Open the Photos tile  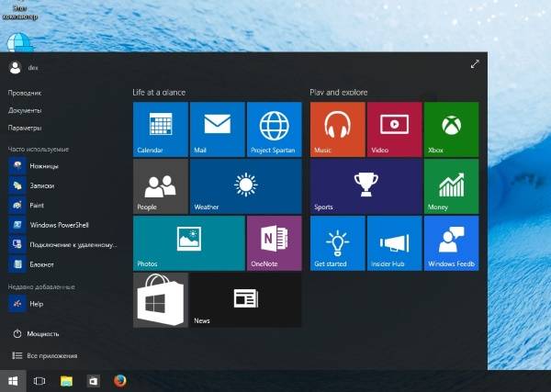(189, 243)
